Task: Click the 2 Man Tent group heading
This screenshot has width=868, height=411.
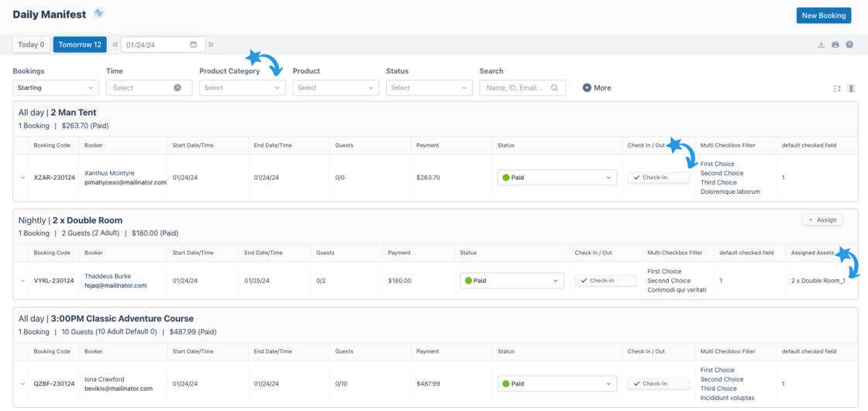Action: [74, 112]
